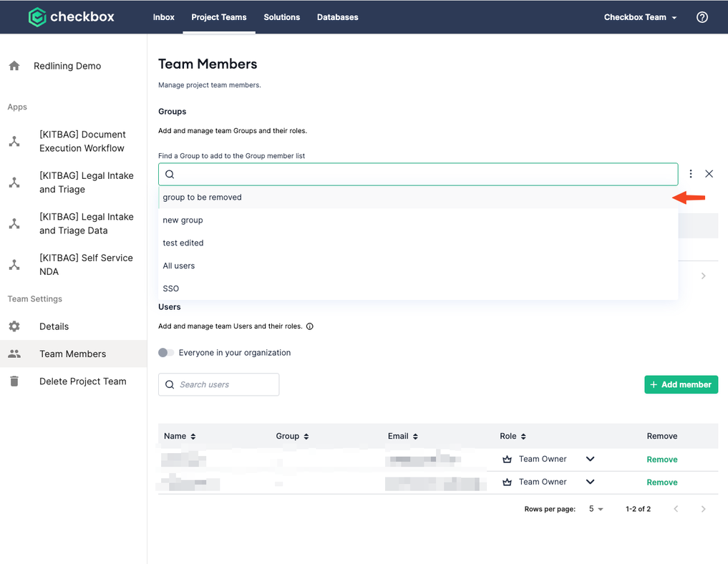This screenshot has height=564, width=728.
Task: Click the info icon next to Users description
Action: point(310,326)
